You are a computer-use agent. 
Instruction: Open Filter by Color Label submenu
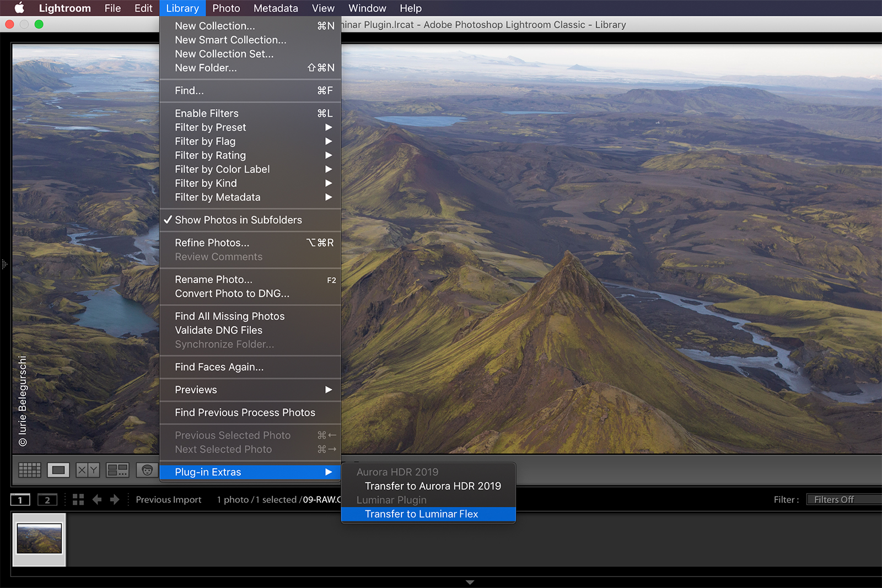pos(250,169)
